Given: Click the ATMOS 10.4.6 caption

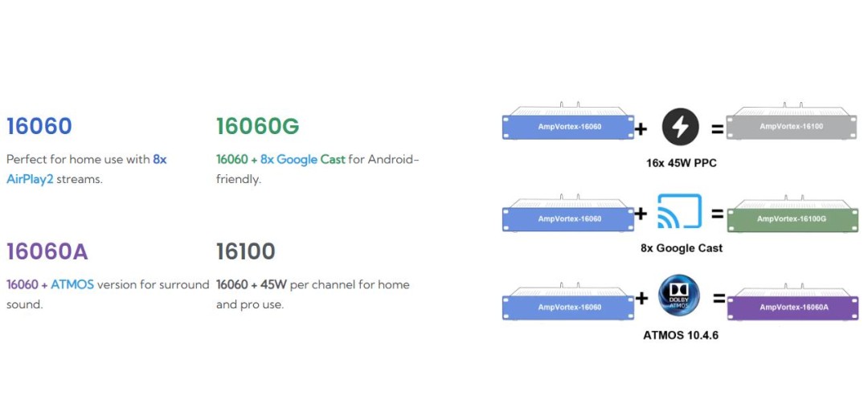Looking at the screenshot, I should pos(680,335).
